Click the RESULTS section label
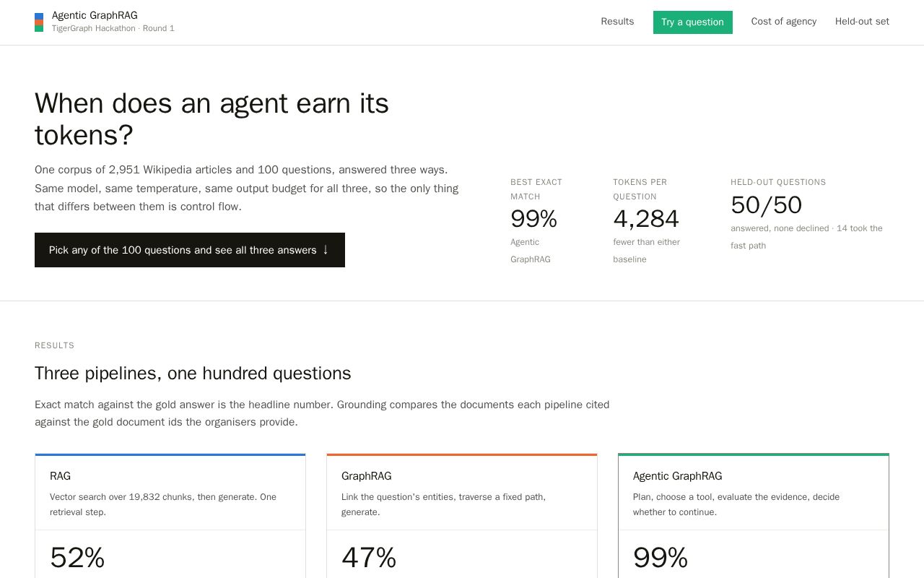 tap(54, 346)
